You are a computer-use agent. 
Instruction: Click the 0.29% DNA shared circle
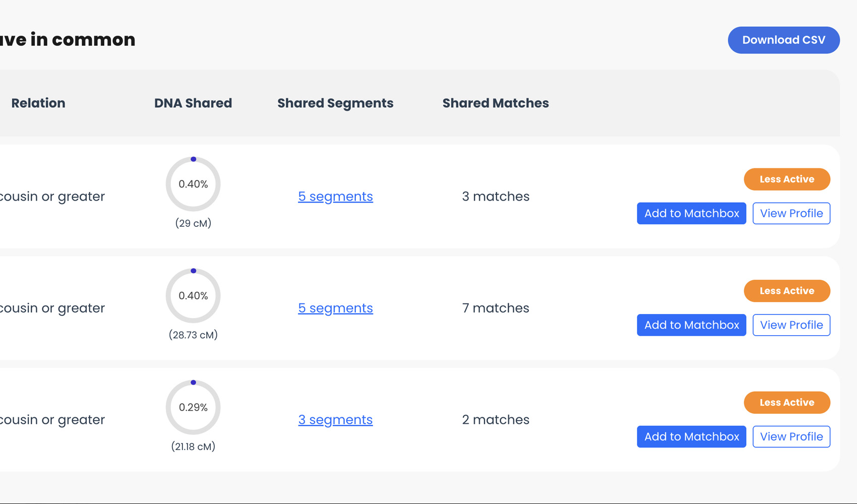193,407
